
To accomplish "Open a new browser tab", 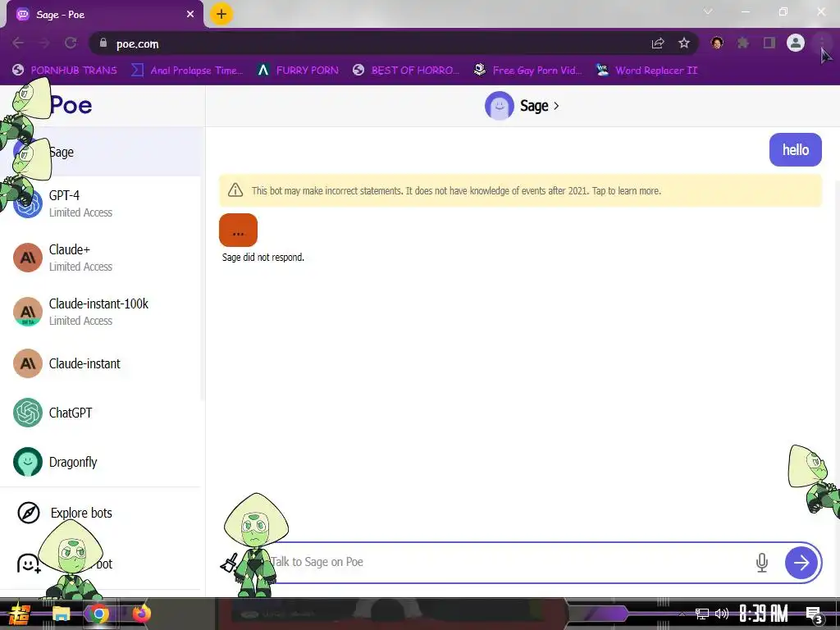I will (x=221, y=14).
